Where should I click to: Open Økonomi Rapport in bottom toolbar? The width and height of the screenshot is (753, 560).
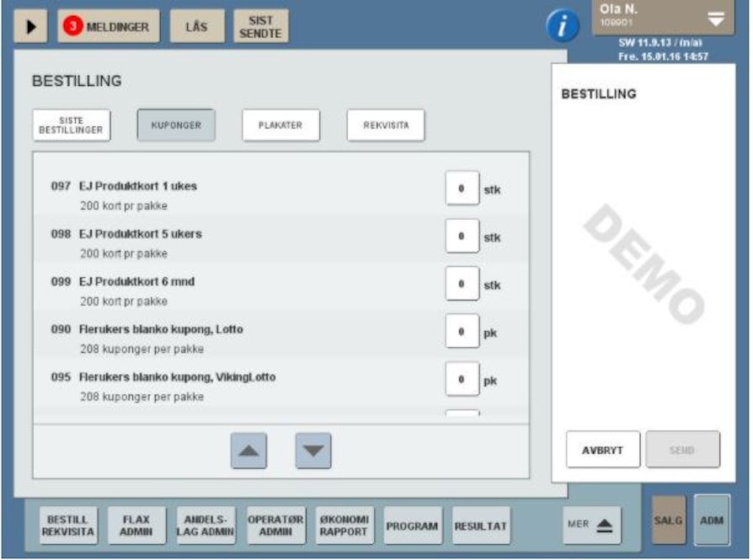click(342, 525)
